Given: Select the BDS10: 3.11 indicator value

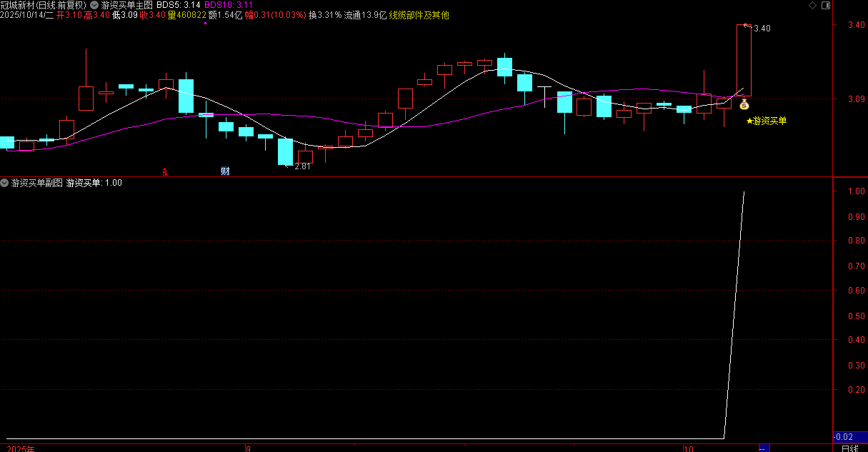Looking at the screenshot, I should tap(228, 4).
